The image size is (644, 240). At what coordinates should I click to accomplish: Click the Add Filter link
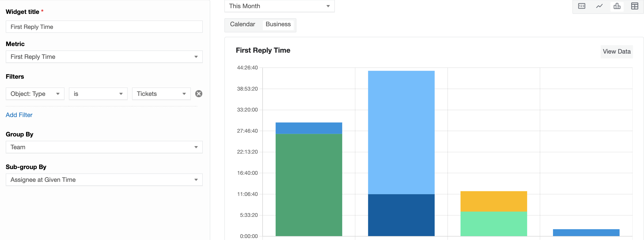pos(19,115)
